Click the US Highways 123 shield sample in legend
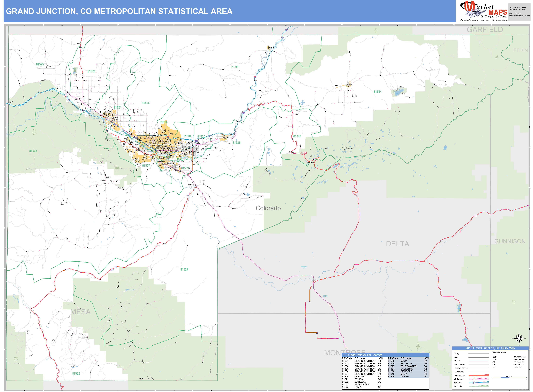Viewport: 533px width, 392px height. coord(474,379)
